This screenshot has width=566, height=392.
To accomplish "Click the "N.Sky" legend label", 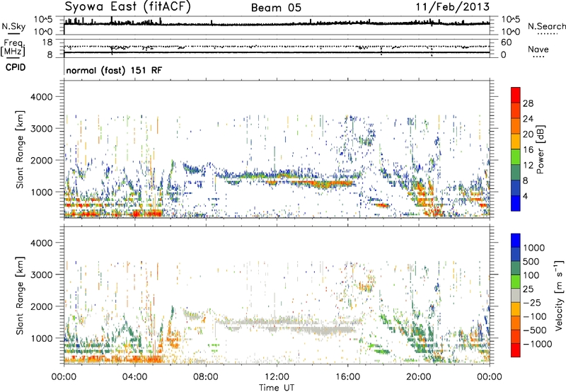I will pyautogui.click(x=13, y=26).
